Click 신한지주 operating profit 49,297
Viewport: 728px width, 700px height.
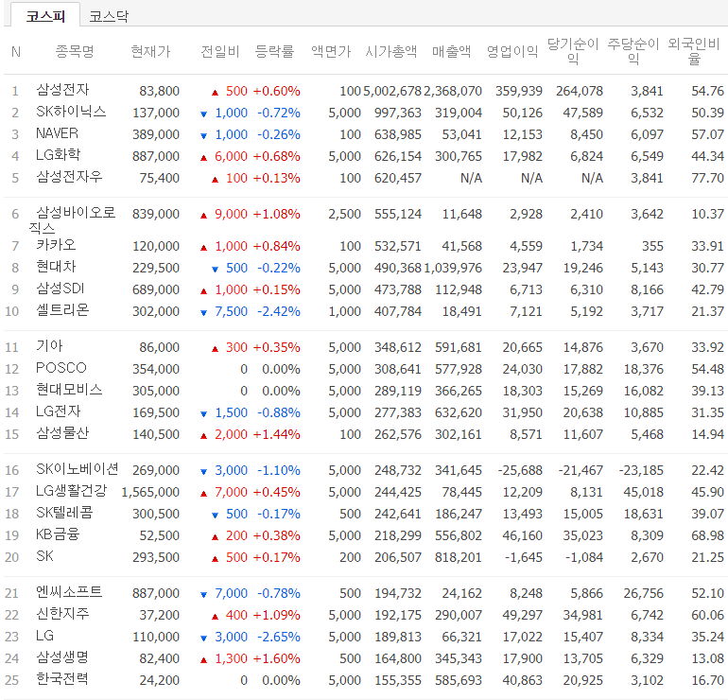click(522, 615)
